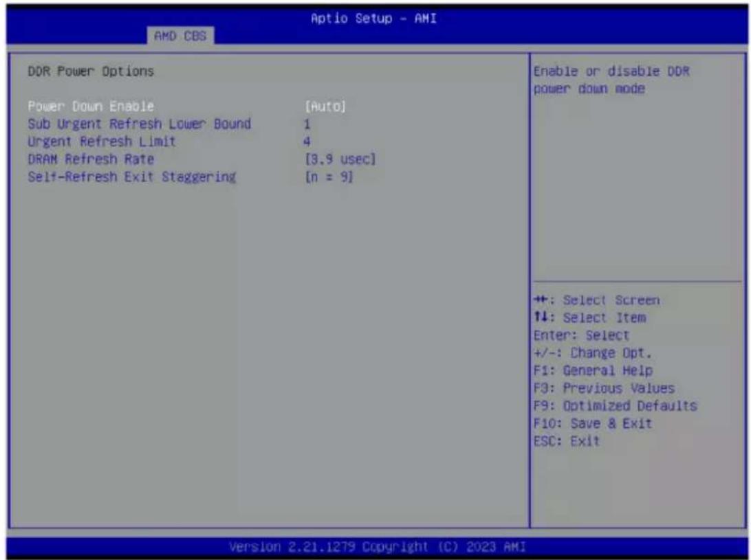Screen dimensions: 751x560
Task: Open the [Auto] value for Power Down Enable
Action: (325, 107)
